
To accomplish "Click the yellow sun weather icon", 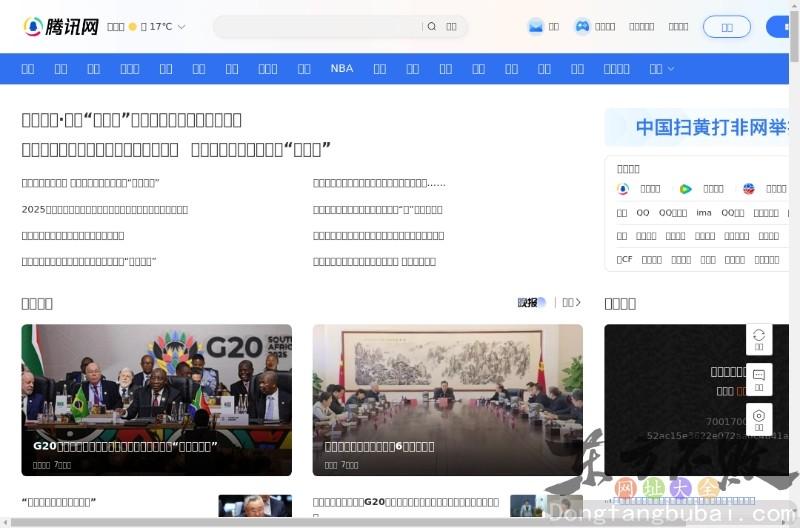I will click(x=133, y=27).
